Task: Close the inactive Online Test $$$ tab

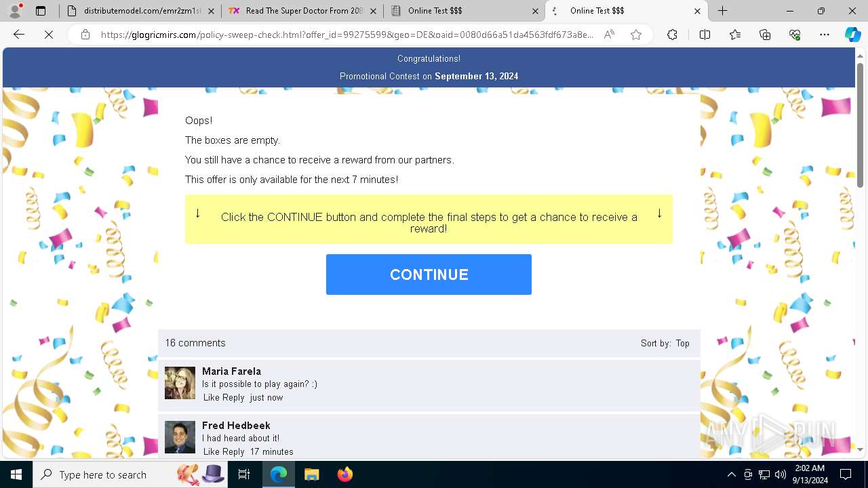Action: (536, 11)
